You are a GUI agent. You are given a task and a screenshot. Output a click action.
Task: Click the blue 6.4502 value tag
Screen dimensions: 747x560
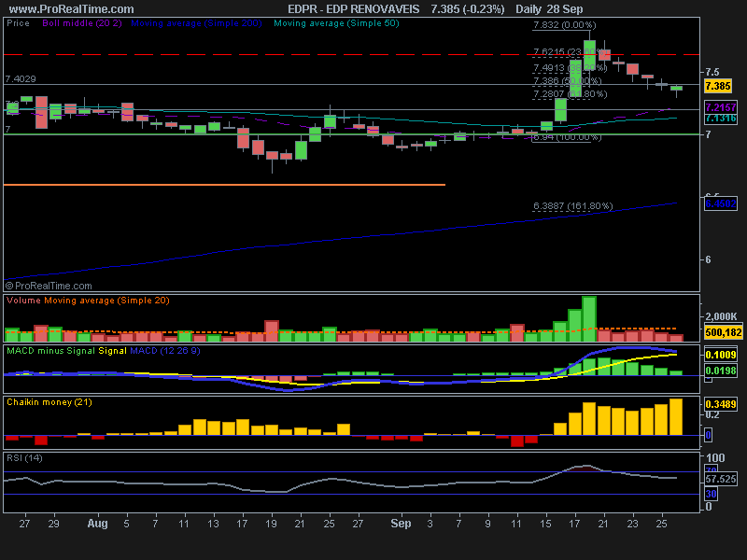click(720, 203)
